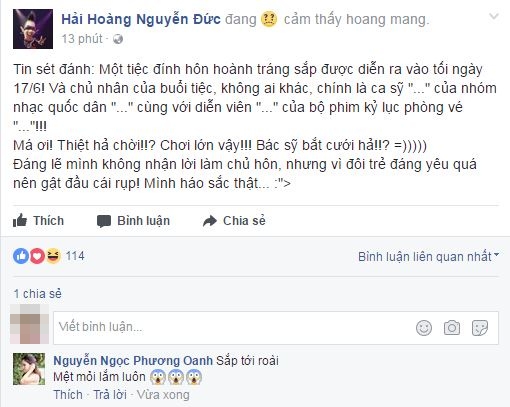This screenshot has width=510, height=407.
Task: Click the blue like reaction icon
Action: (x=21, y=256)
